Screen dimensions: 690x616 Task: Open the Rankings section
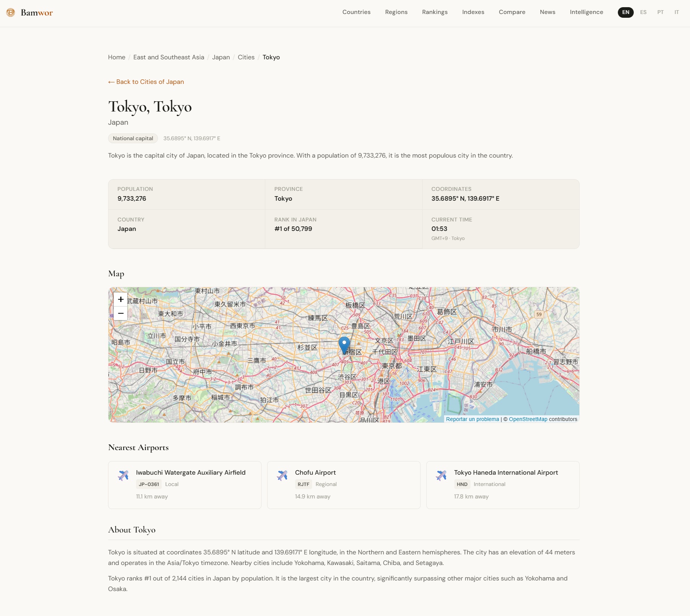(434, 12)
